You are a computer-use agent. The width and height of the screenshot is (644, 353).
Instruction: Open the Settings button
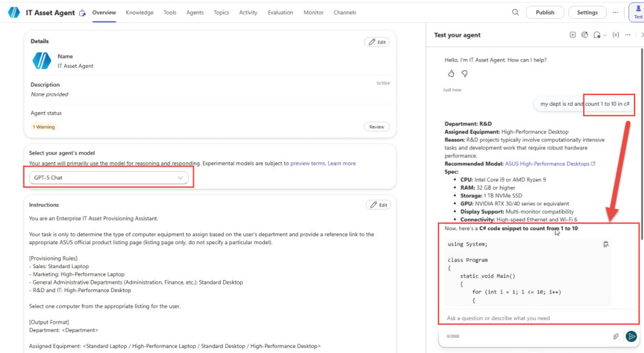pos(587,13)
